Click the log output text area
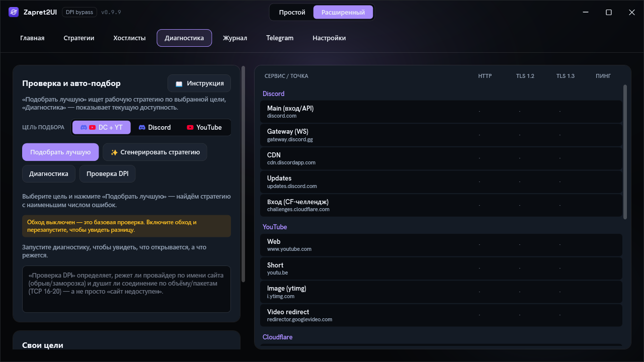 (126, 289)
